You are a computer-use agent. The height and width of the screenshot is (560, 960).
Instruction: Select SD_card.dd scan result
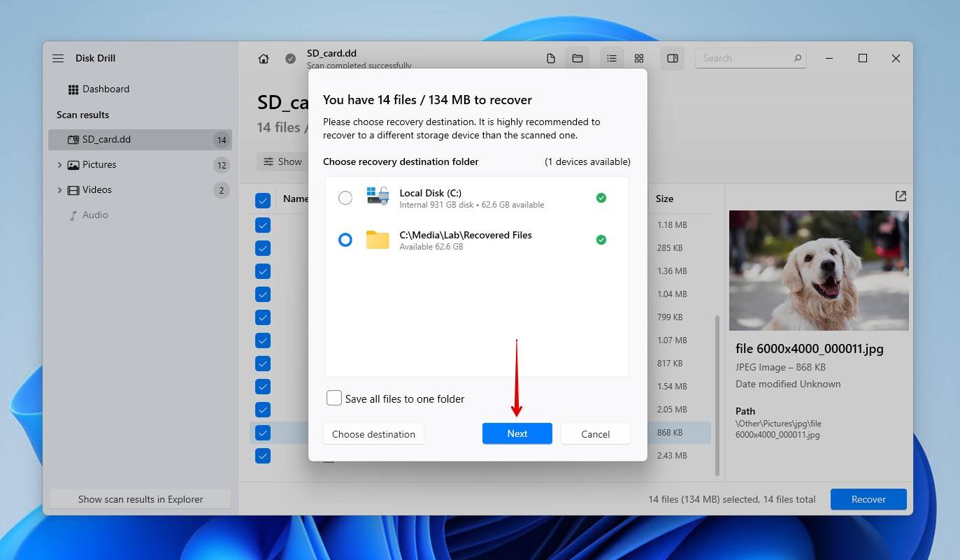pos(140,140)
